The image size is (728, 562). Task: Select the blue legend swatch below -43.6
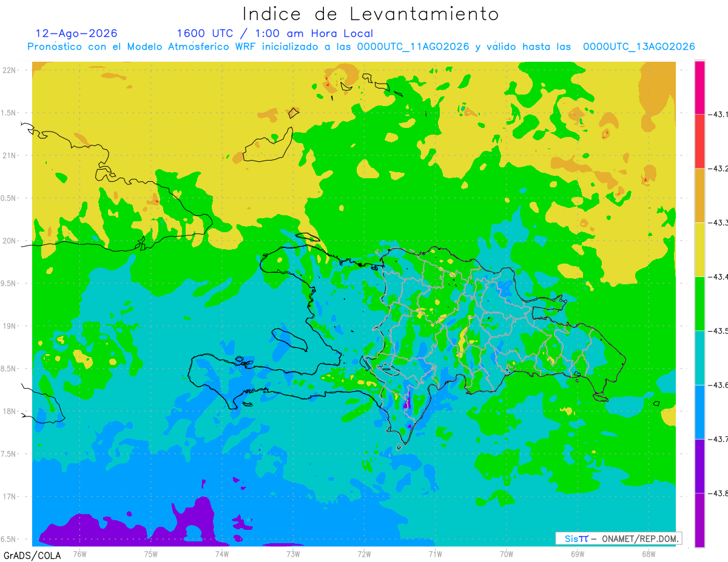[x=699, y=412]
